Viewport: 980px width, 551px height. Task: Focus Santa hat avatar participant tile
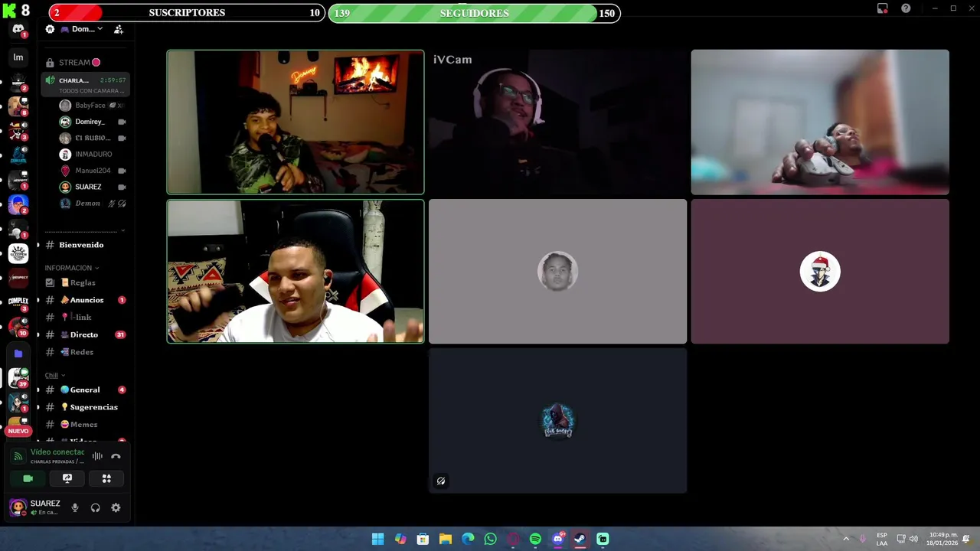(820, 272)
